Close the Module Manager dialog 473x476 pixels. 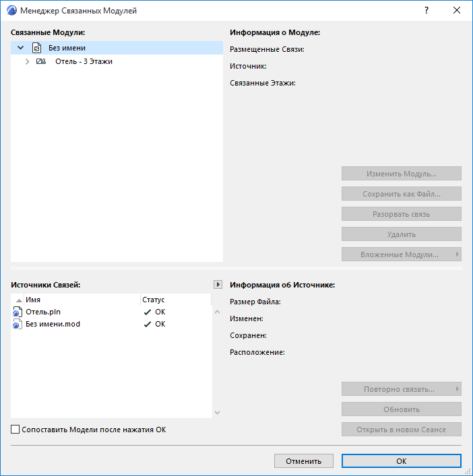pos(457,10)
